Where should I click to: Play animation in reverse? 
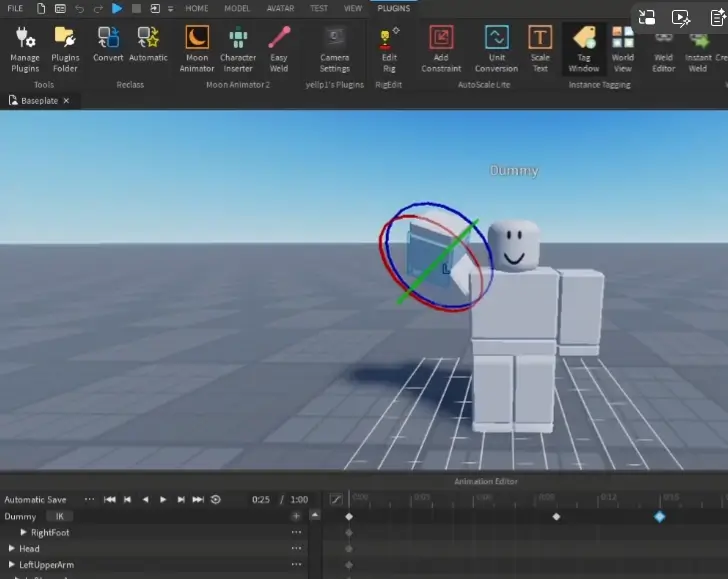pos(145,500)
